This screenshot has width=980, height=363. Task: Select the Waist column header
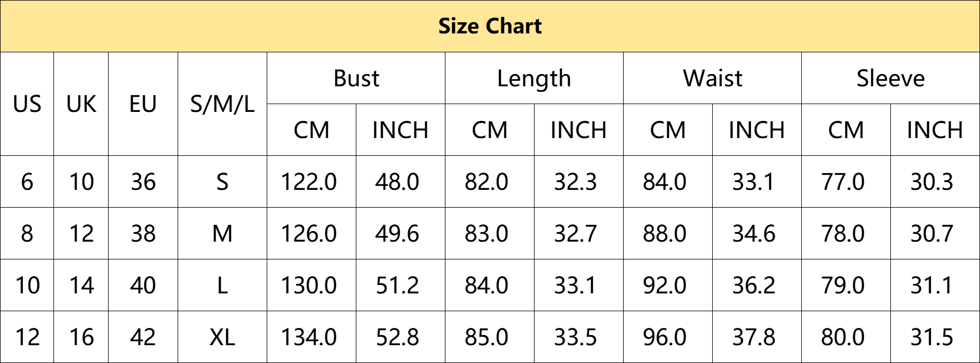click(712, 78)
